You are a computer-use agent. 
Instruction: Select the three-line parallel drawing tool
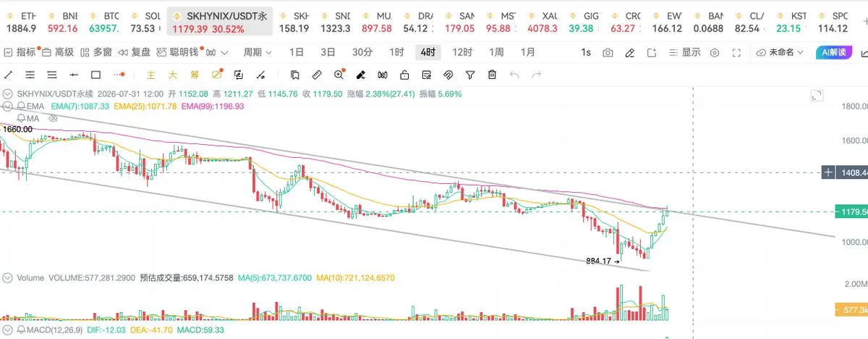(30, 75)
